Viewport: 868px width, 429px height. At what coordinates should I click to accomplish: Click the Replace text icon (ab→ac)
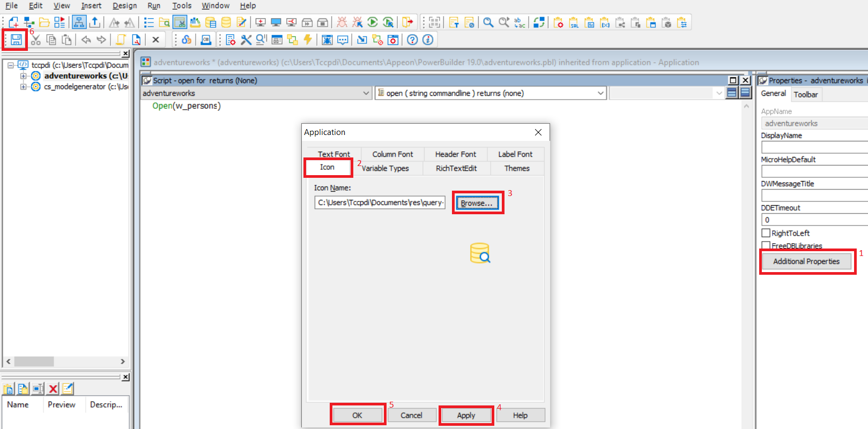click(519, 22)
